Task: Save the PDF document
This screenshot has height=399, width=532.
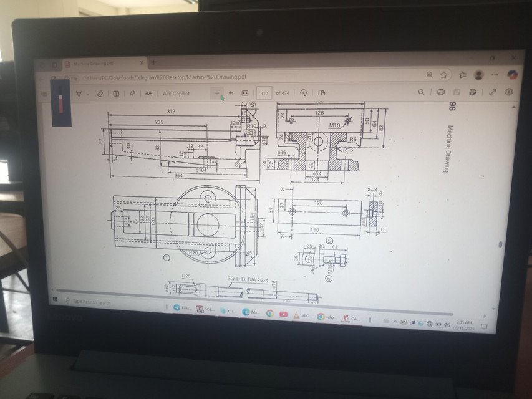Action: pos(455,92)
